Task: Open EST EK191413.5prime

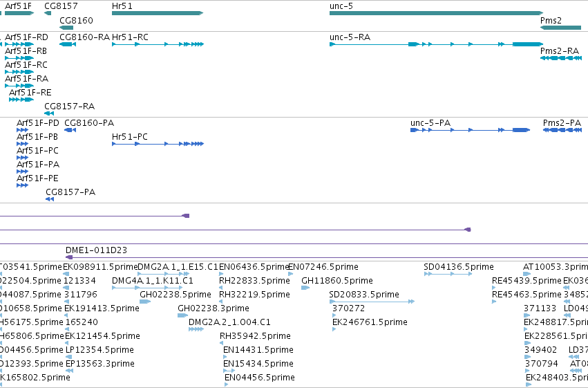Action: click(102, 308)
